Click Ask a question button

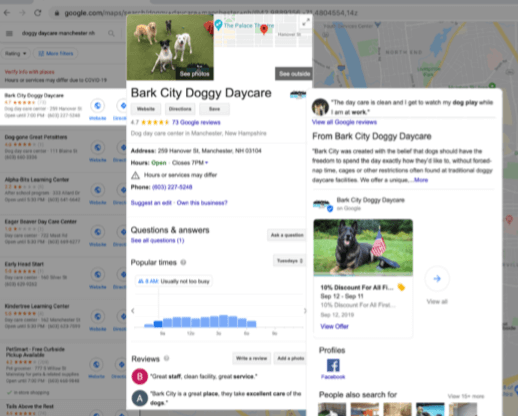coord(287,235)
